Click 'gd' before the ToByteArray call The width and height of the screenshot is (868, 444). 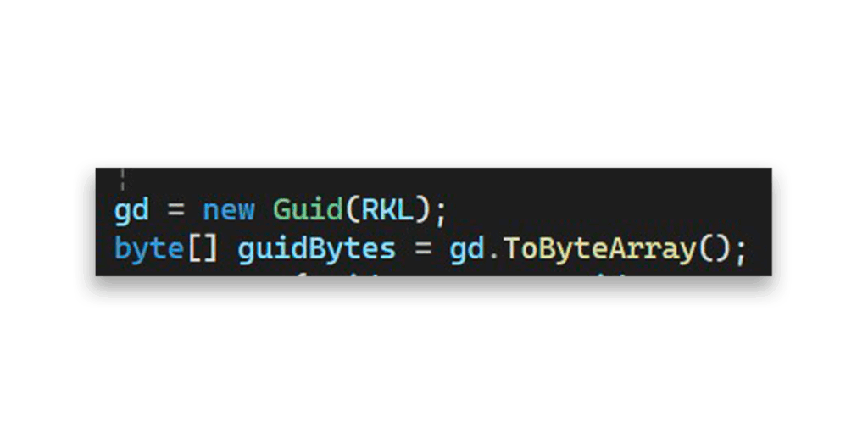click(467, 249)
